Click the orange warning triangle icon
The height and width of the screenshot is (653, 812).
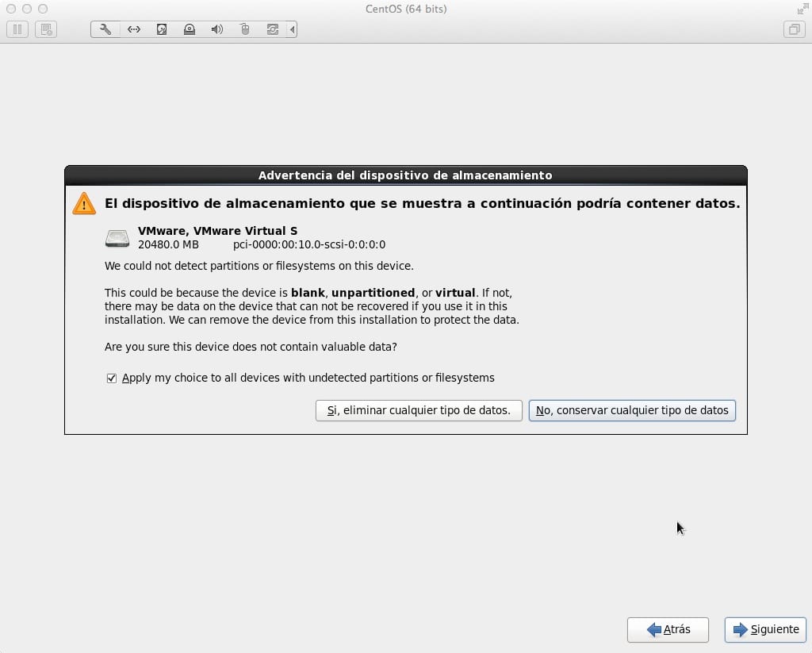click(84, 204)
